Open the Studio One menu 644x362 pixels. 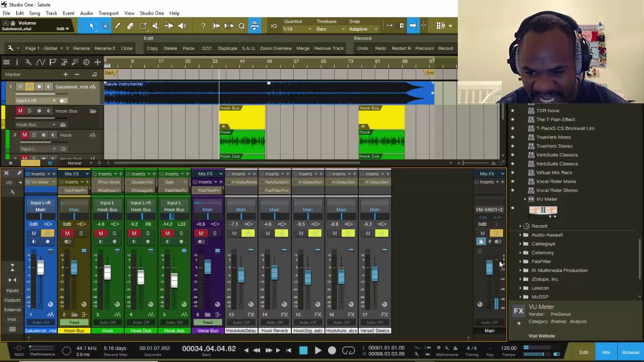pos(151,13)
